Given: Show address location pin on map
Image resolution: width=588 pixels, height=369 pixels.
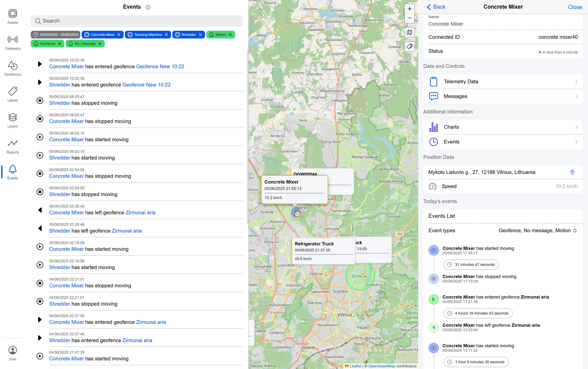Looking at the screenshot, I should click(x=572, y=172).
